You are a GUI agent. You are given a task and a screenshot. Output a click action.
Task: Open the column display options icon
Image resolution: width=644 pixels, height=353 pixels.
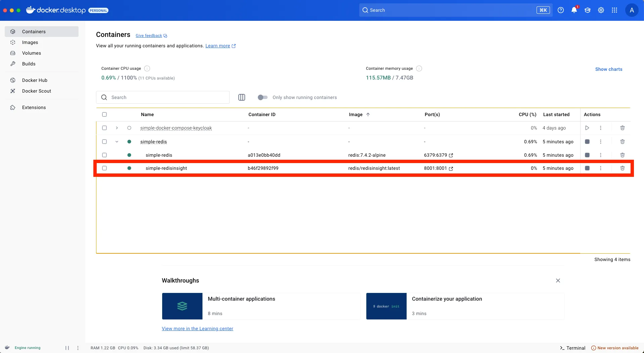pyautogui.click(x=242, y=97)
